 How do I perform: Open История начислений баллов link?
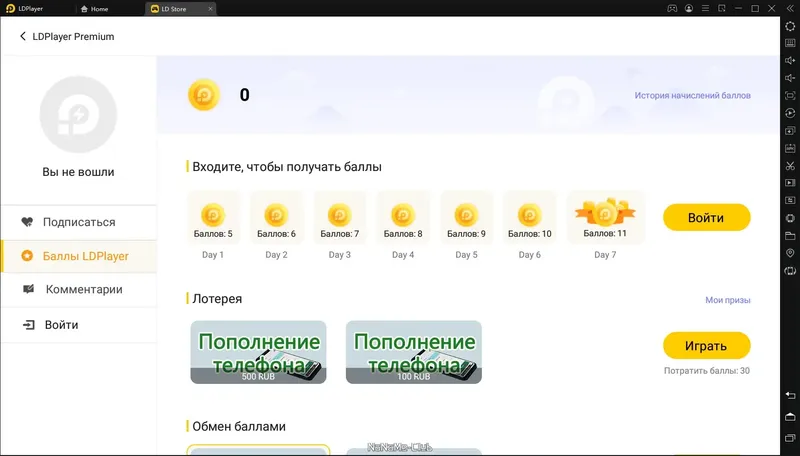coord(692,95)
